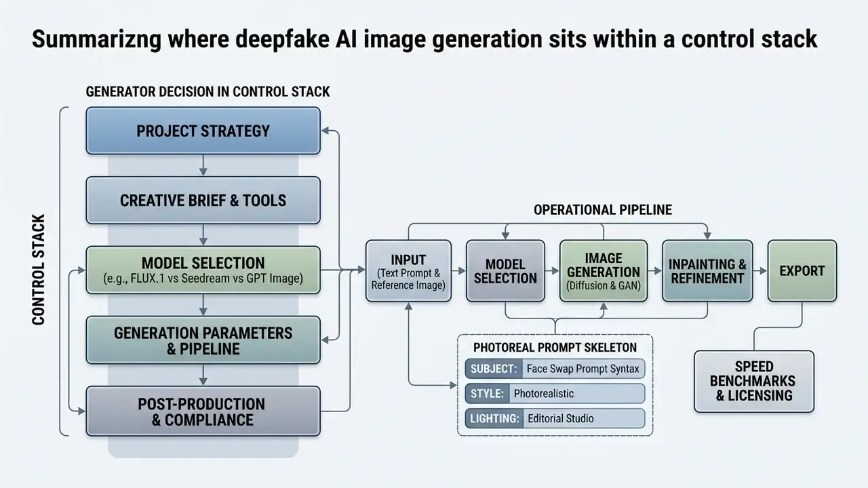Select the vertical "CONTROL STACK" label
868x488 pixels.
tap(39, 270)
